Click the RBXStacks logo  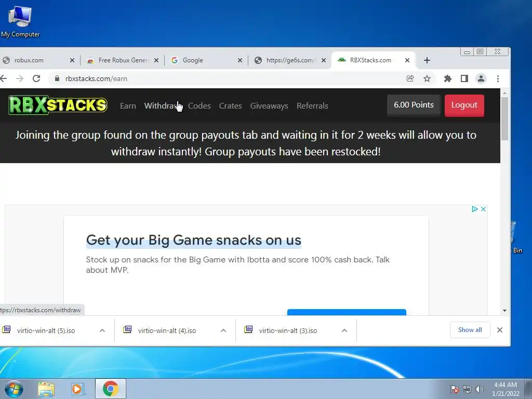coord(58,105)
